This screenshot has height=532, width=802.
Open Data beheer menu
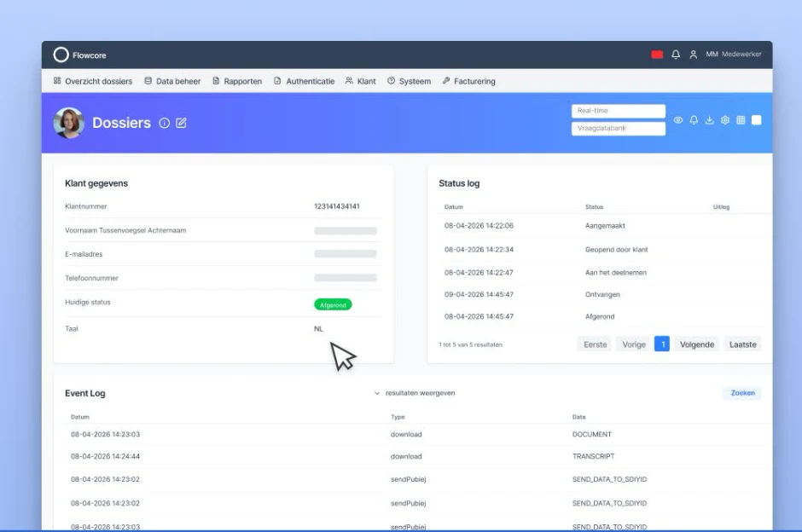click(172, 81)
